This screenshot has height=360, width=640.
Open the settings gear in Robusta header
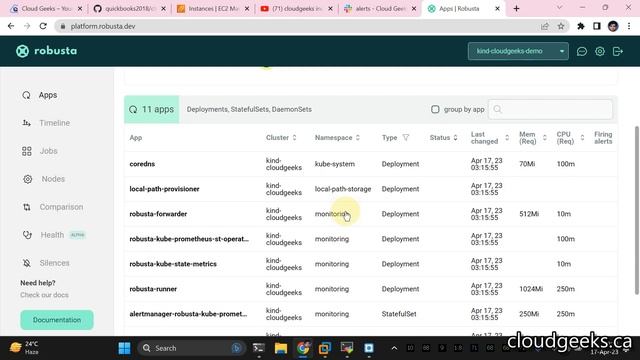(600, 51)
